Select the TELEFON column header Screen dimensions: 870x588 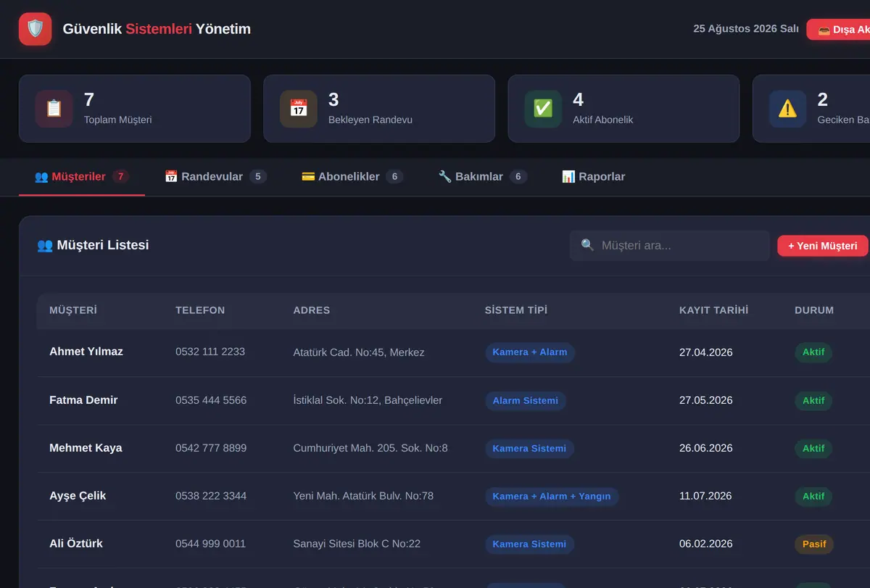pos(200,310)
